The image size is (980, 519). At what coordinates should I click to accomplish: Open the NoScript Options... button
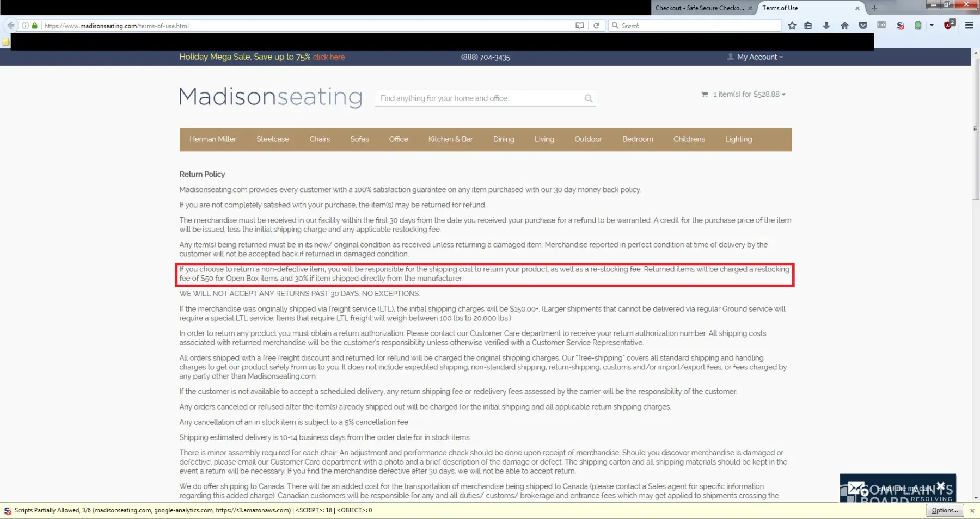pos(945,510)
